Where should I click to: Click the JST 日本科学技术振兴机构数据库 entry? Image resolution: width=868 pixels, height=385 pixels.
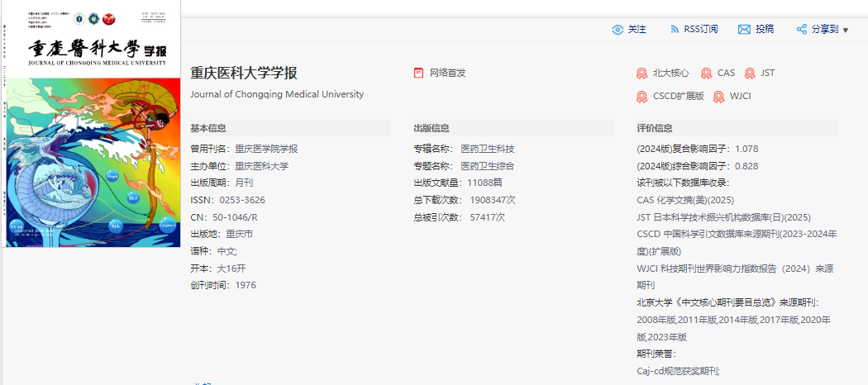tap(723, 216)
